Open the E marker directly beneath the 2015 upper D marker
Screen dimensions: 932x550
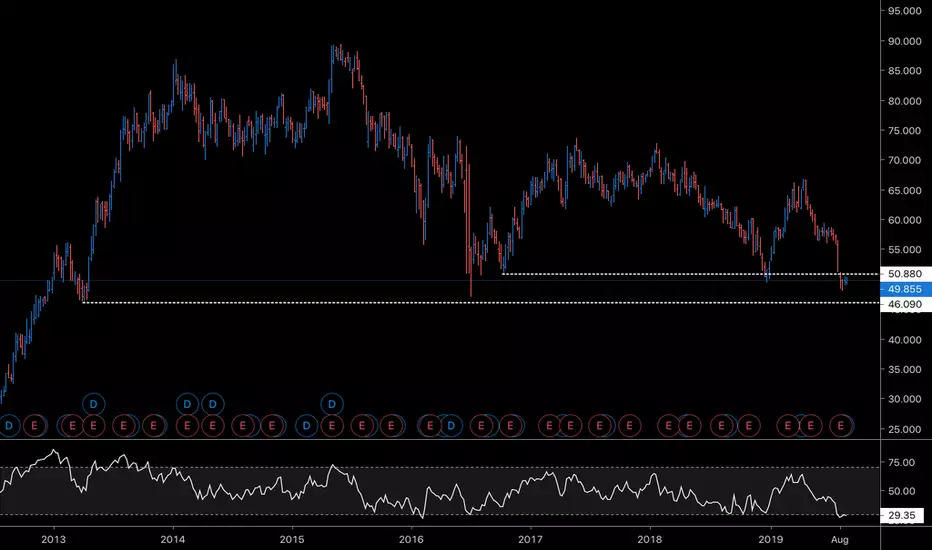click(332, 426)
